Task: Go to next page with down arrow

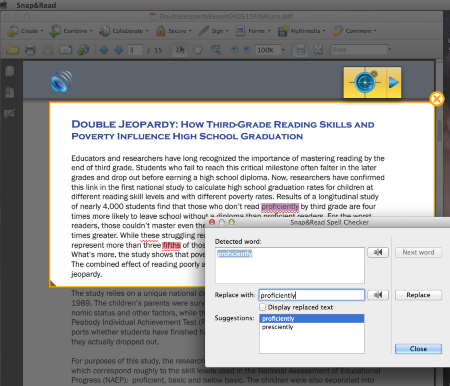Action: coord(119,50)
